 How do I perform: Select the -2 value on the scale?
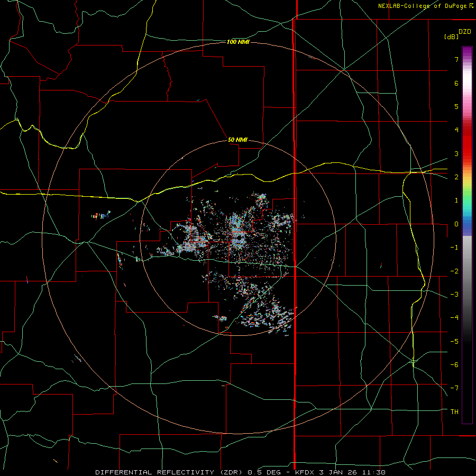coord(454,271)
